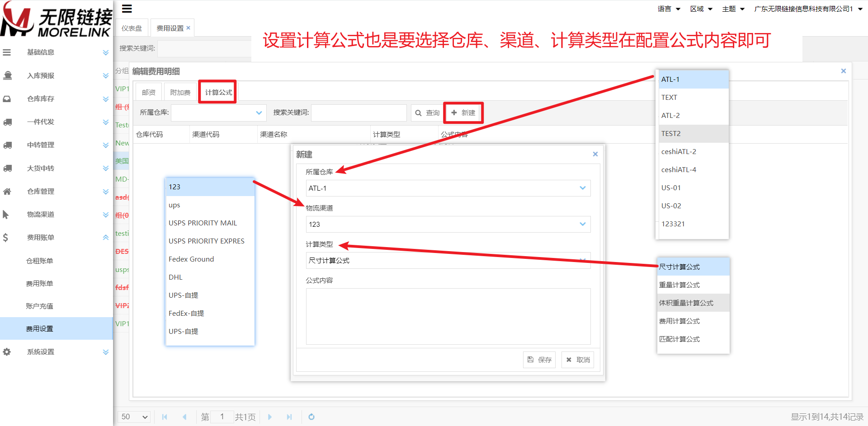Screen dimensions: 868x426
Task: Select USPS PRIORITY MAIL in channel list
Action: pos(210,223)
